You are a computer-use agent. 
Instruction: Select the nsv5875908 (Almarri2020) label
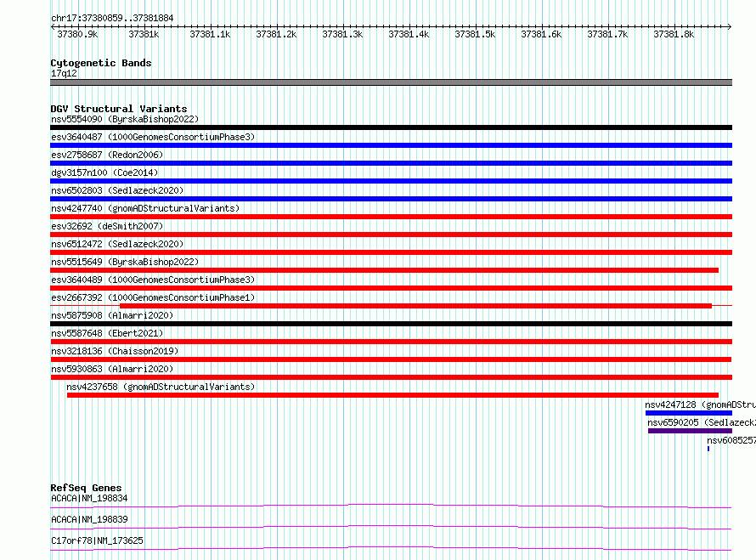tap(112, 315)
